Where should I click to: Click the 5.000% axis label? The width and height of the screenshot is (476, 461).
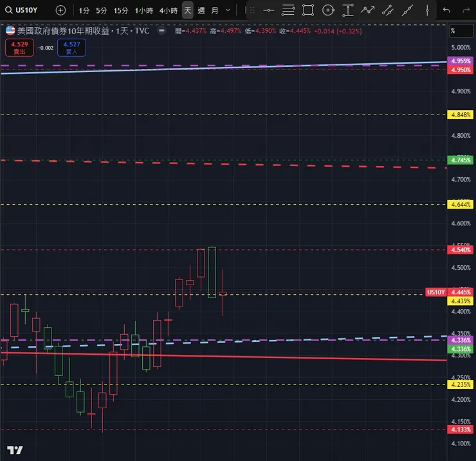pos(461,48)
